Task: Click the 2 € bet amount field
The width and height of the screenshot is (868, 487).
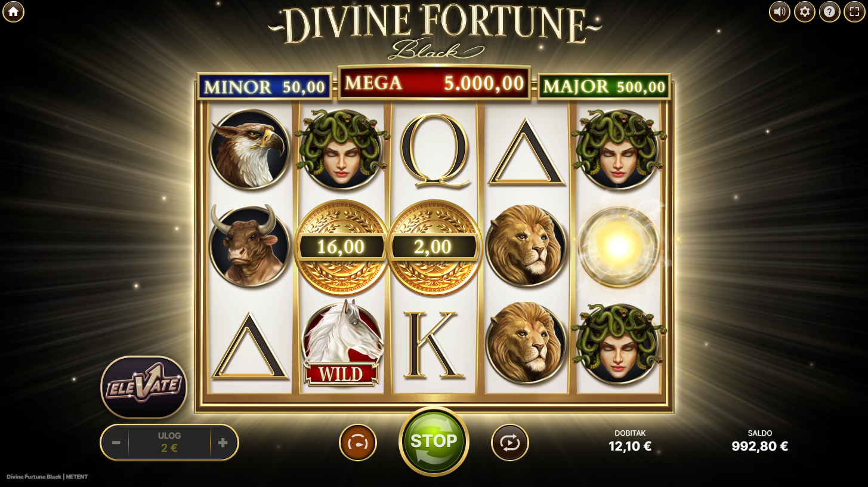Action: (169, 443)
